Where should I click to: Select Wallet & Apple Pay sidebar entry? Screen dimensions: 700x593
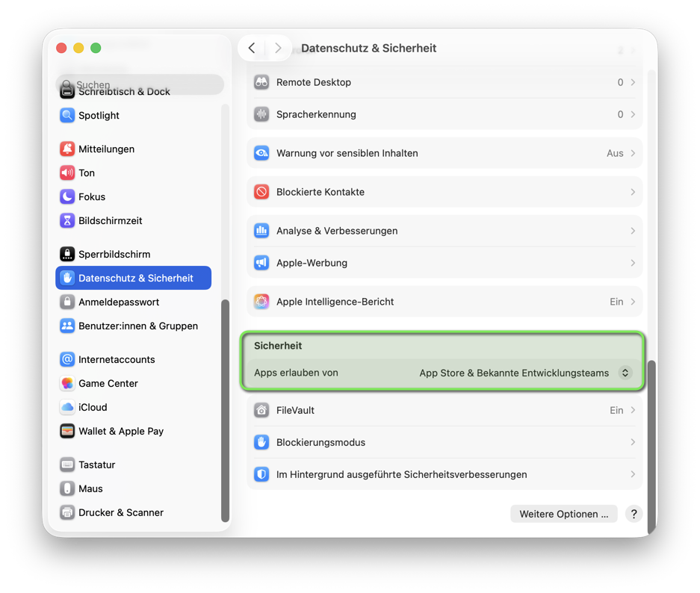click(x=121, y=432)
